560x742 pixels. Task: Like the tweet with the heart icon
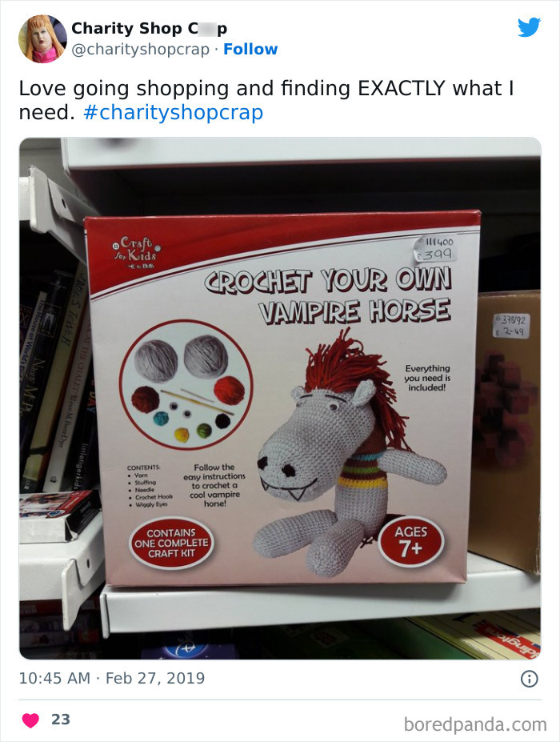pyautogui.click(x=30, y=720)
